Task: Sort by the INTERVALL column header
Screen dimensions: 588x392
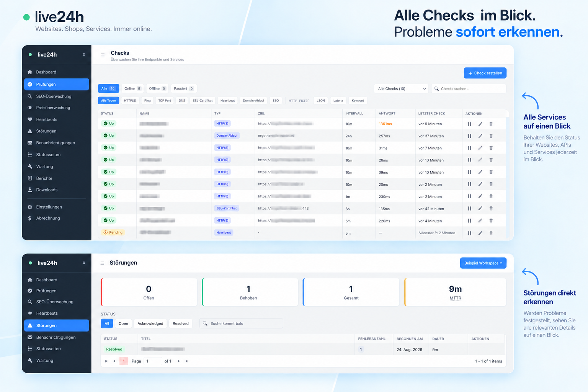Action: click(354, 113)
